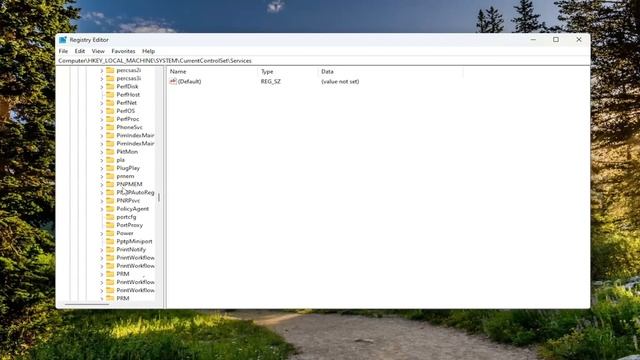Viewport: 640px width, 360px height.
Task: Click the PolicyAgent folder icon
Action: pos(110,209)
